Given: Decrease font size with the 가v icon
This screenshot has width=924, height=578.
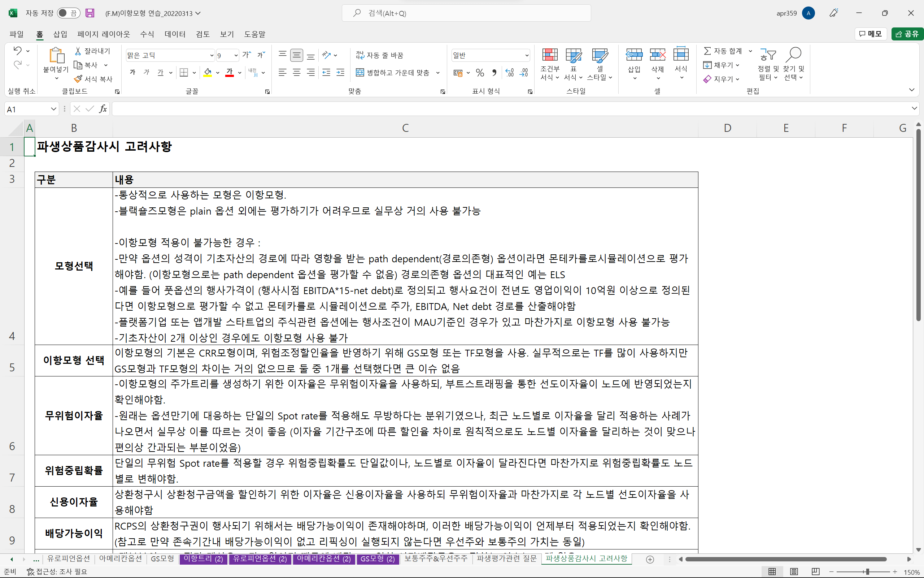Looking at the screenshot, I should coord(261,55).
